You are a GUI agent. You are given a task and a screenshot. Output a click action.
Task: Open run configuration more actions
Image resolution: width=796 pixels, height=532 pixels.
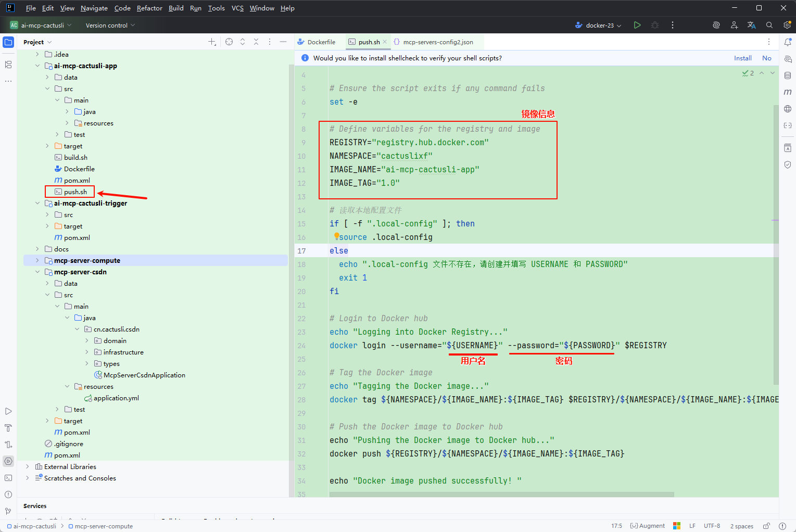[x=673, y=25]
